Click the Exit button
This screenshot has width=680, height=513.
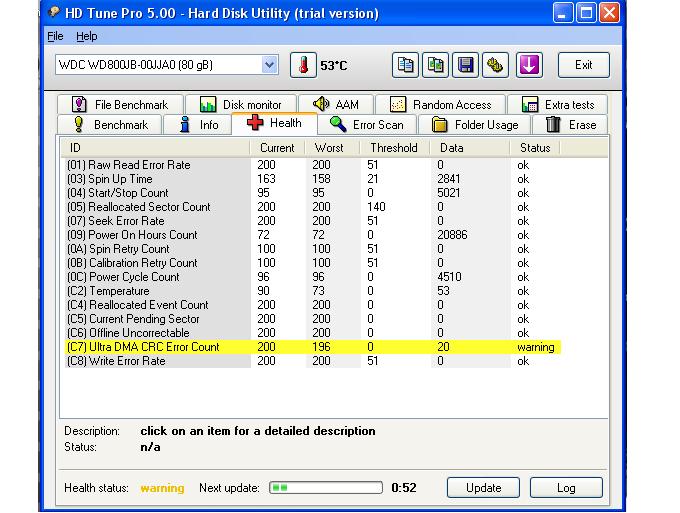coord(584,65)
